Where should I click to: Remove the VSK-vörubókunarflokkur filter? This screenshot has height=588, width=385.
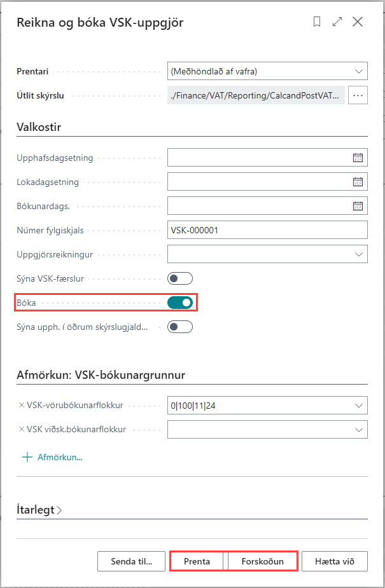pyautogui.click(x=20, y=405)
